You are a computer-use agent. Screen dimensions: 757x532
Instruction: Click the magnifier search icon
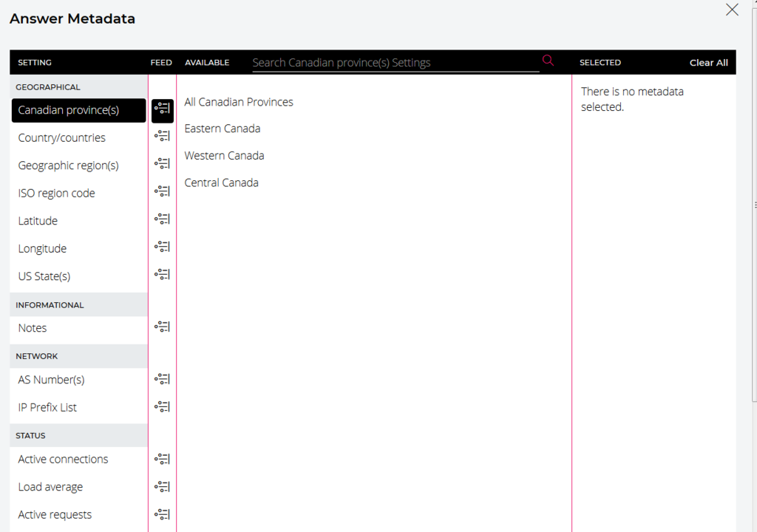coord(548,61)
